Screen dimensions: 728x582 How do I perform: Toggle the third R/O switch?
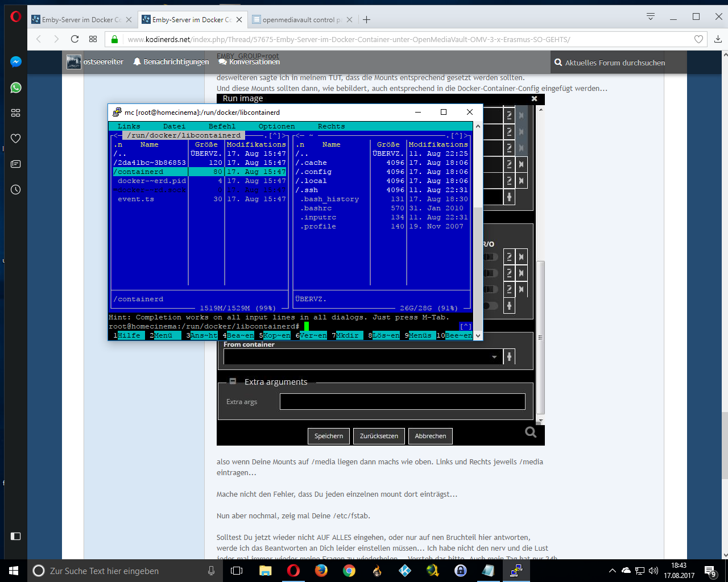[x=490, y=289]
